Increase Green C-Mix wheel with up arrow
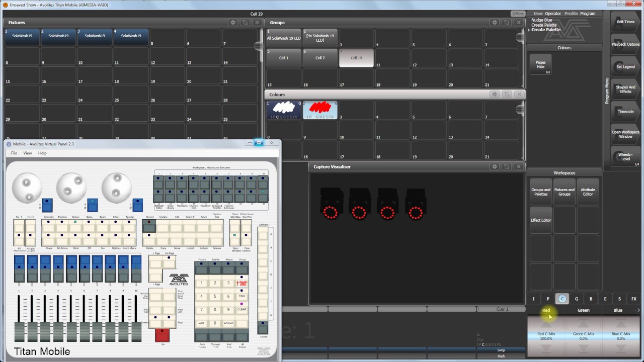Viewport: 644px width, 362px height. (x=584, y=324)
